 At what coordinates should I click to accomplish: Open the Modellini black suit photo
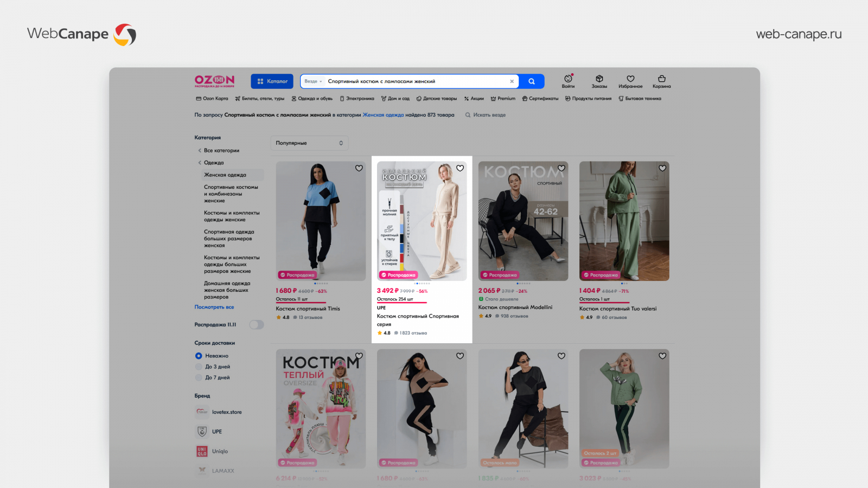(523, 221)
